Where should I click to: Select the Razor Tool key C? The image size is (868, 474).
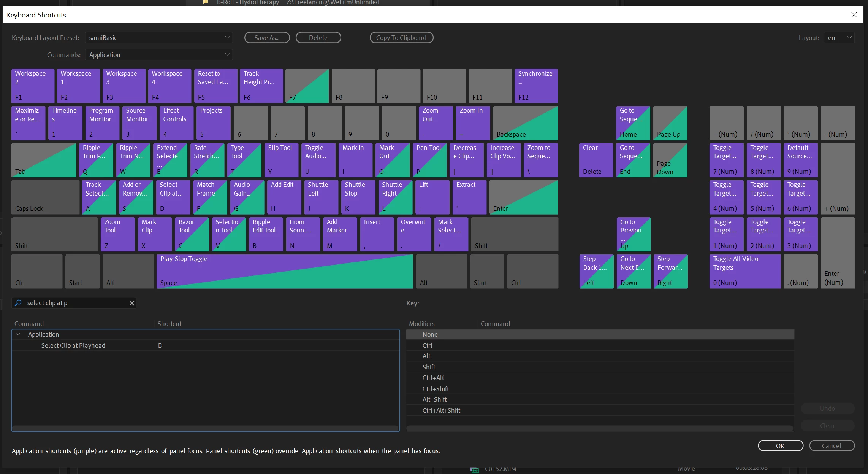pyautogui.click(x=192, y=234)
